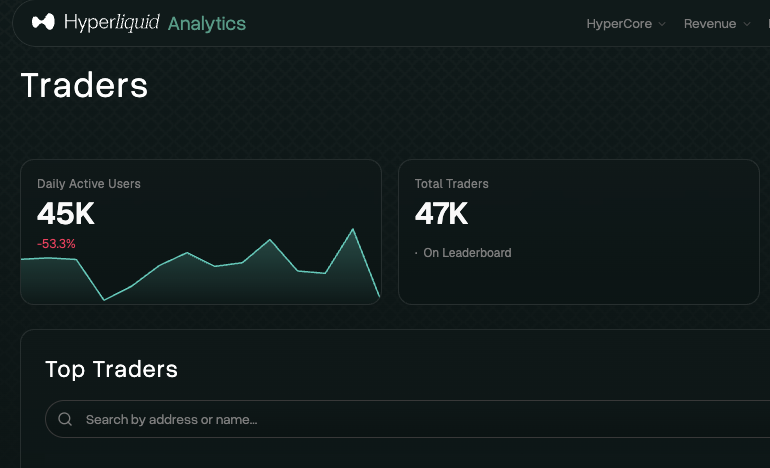
Task: Click the magnifier icon in search bar
Action: coord(65,419)
